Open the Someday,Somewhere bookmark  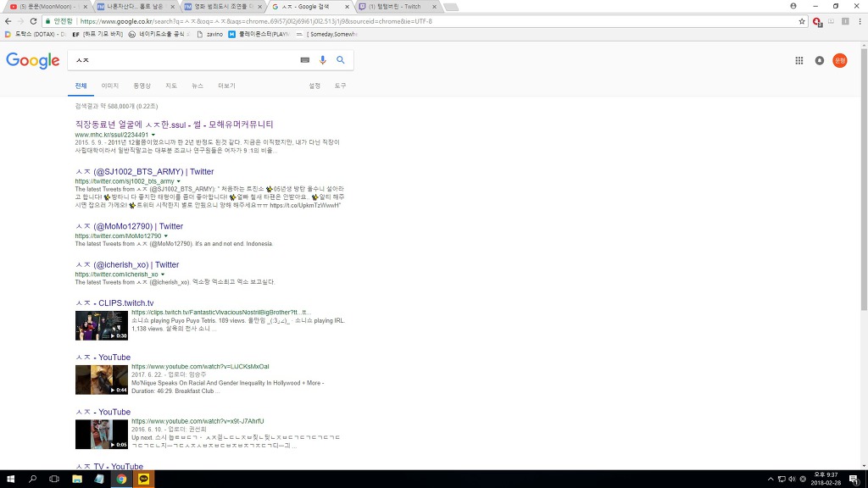tap(326, 34)
